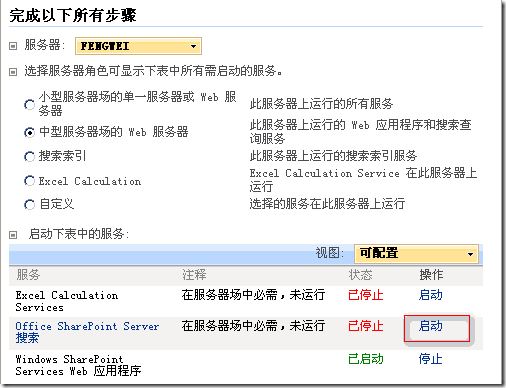This screenshot has width=506, height=388.
Task: Collapse the 选择服务器角色 section bullet
Action: tap(13, 72)
